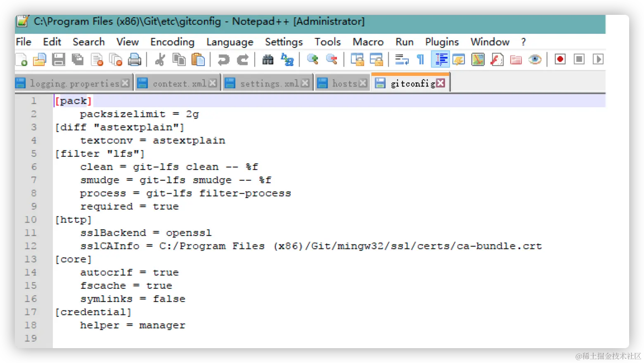The width and height of the screenshot is (644, 363).
Task: Close the hosts tab
Action: click(363, 83)
